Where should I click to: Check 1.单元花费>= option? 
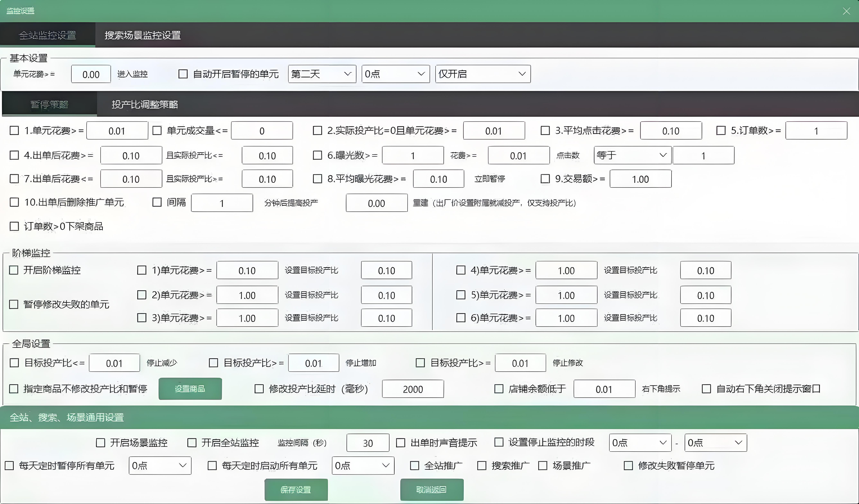14,130
